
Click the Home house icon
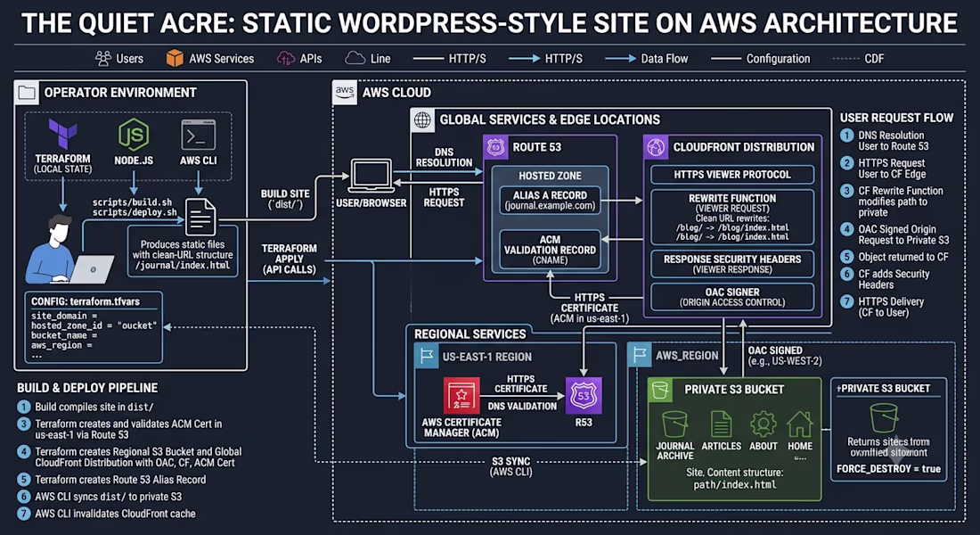pyautogui.click(x=800, y=424)
